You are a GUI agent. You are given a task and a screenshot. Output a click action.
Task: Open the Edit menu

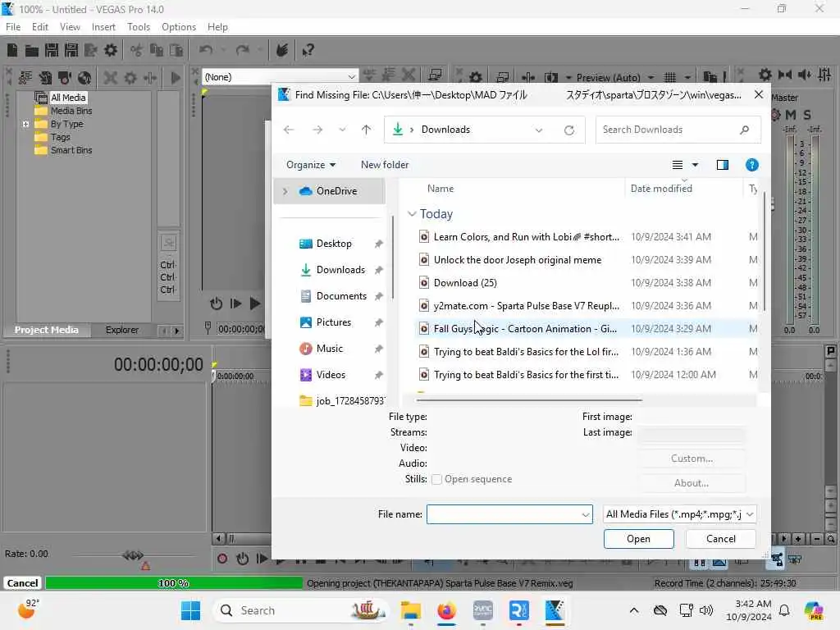point(39,27)
